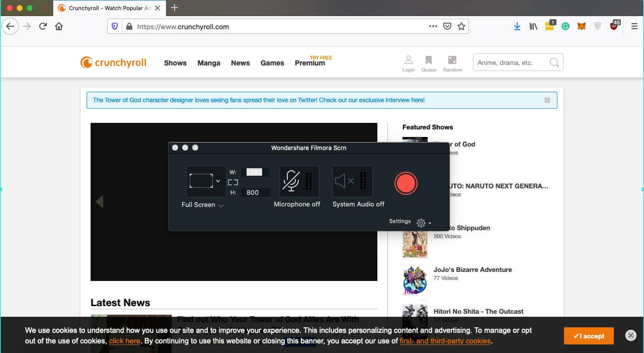This screenshot has width=644, height=353.
Task: Click the Crunchyroll logo
Action: coord(114,62)
